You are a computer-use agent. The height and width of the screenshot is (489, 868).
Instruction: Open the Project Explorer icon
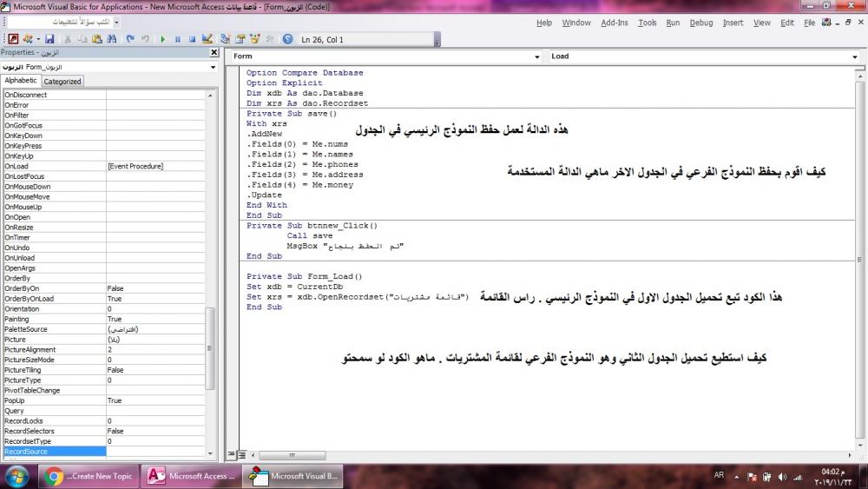226,39
